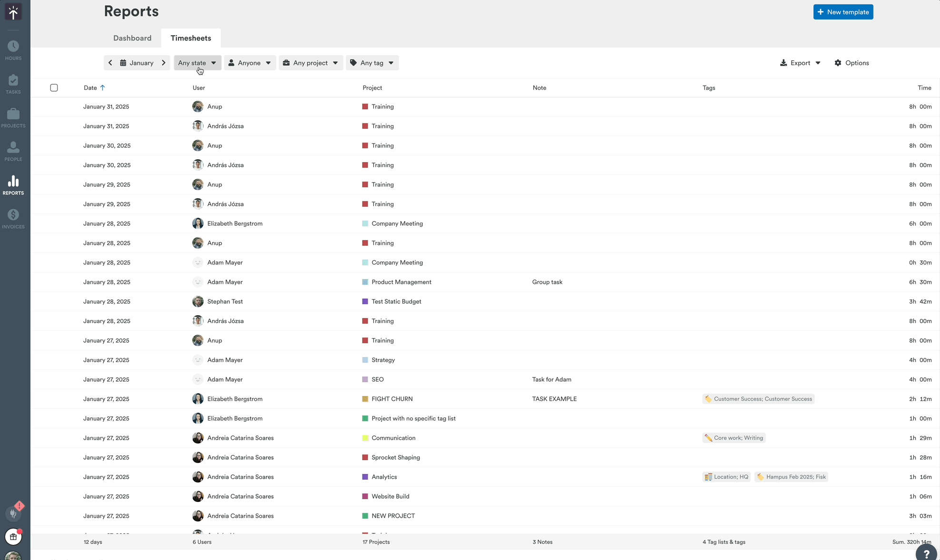Expand the Any tag filter
This screenshot has width=940, height=560.
click(x=372, y=63)
